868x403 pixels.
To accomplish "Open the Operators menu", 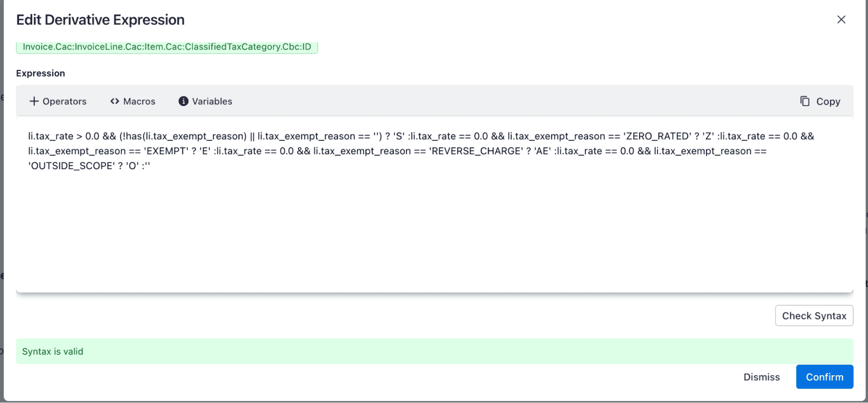I will click(x=64, y=101).
